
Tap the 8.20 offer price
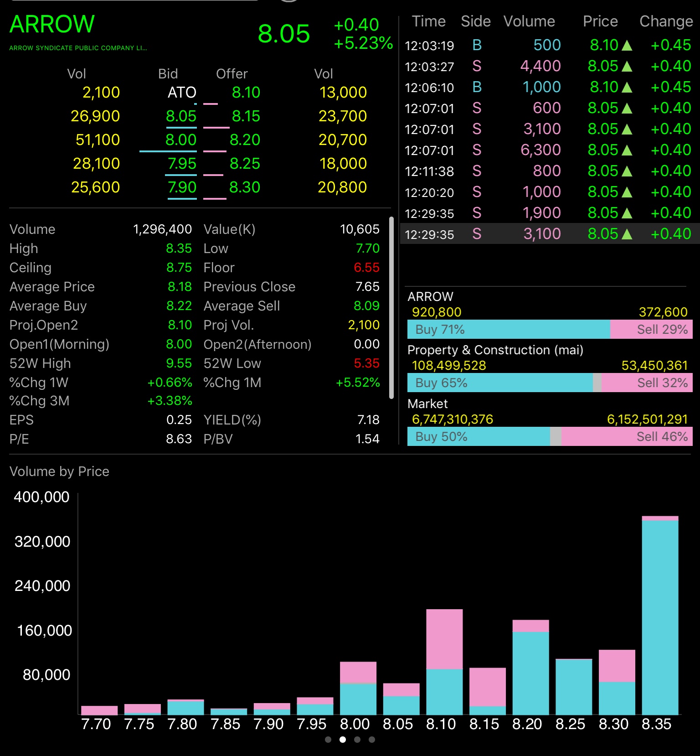click(245, 140)
